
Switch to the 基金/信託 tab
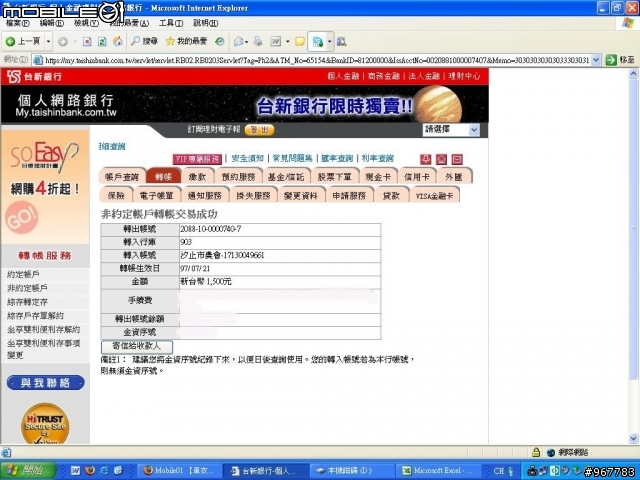(x=286, y=177)
